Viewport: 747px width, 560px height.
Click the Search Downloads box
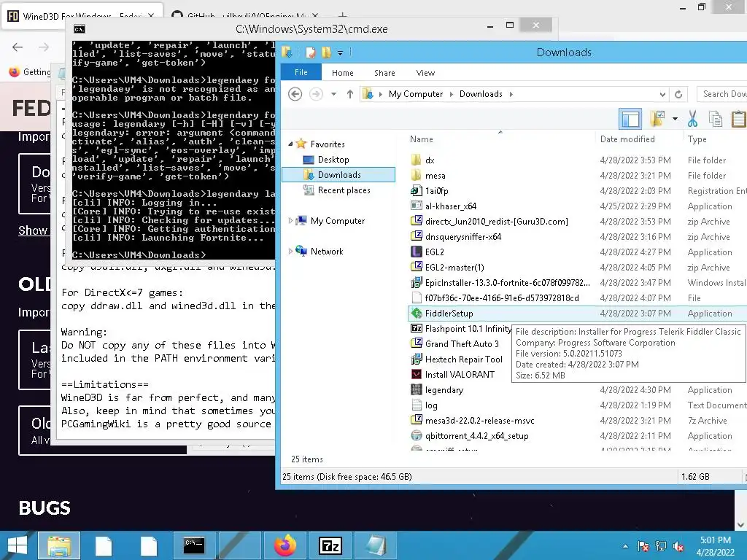tap(723, 94)
